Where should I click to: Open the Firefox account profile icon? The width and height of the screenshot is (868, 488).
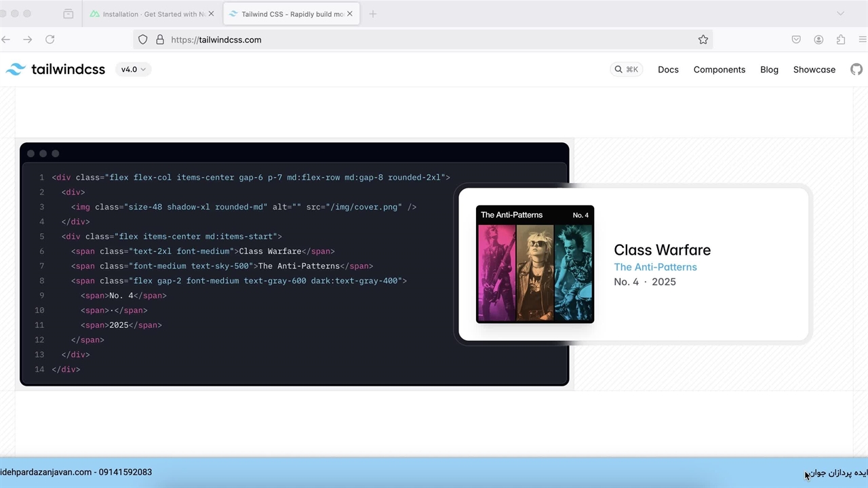(818, 40)
